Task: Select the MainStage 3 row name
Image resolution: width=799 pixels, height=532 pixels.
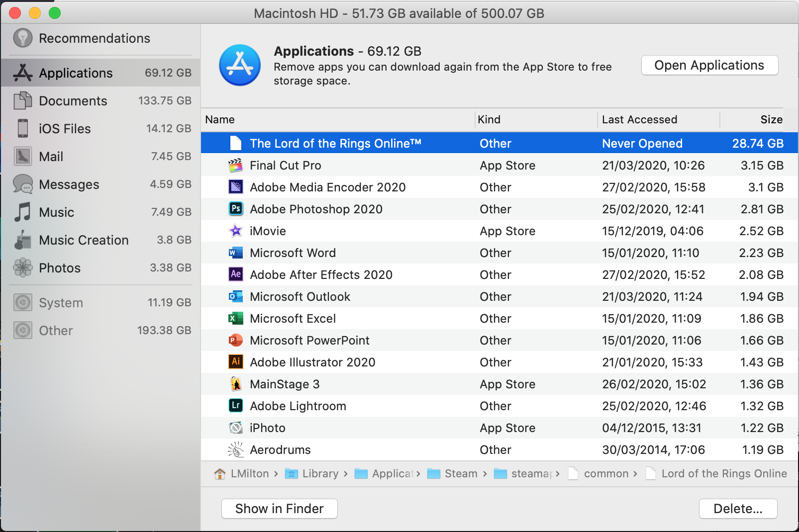Action: point(285,384)
